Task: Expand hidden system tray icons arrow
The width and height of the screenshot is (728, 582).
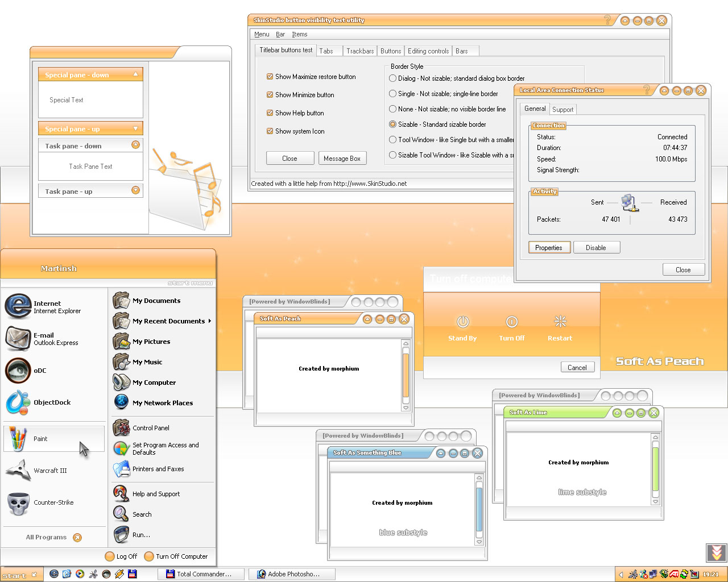Action: (x=621, y=575)
